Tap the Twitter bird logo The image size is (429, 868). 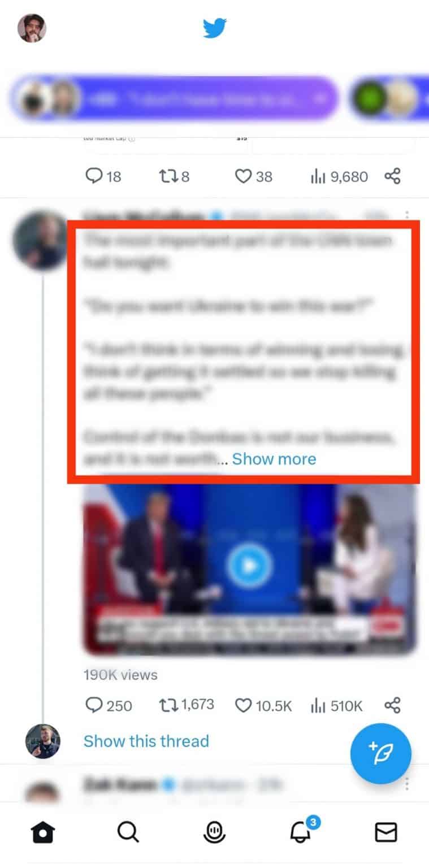tap(215, 28)
